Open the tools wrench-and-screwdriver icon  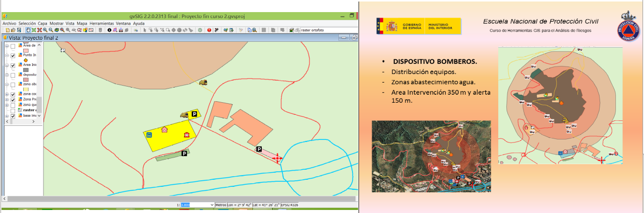click(216, 30)
